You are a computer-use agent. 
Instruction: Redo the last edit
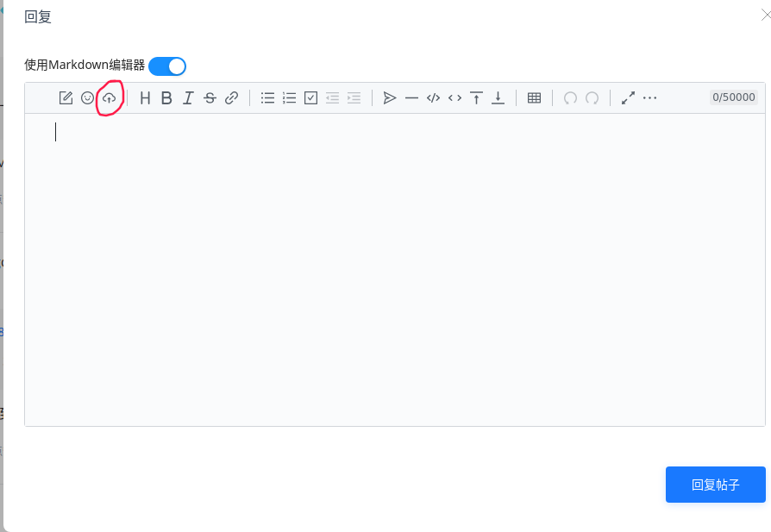pyautogui.click(x=592, y=97)
